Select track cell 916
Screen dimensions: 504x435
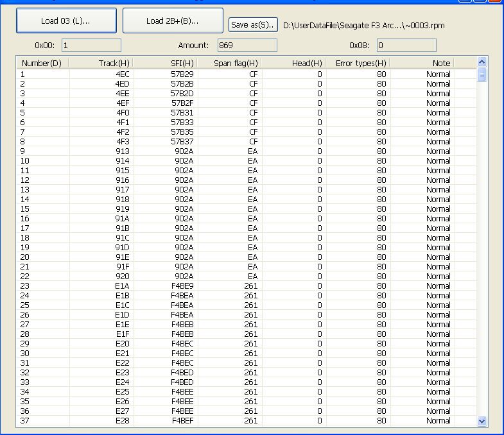tap(123, 180)
